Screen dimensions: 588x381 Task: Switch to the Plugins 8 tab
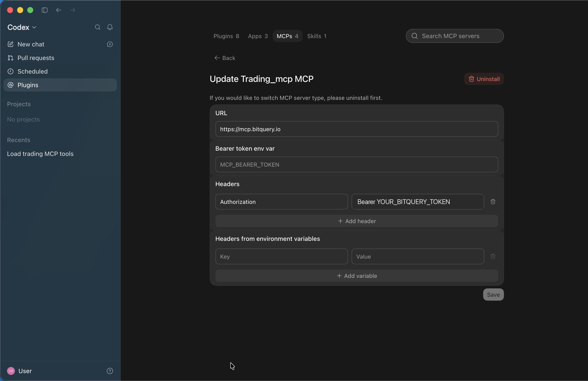pyautogui.click(x=226, y=36)
